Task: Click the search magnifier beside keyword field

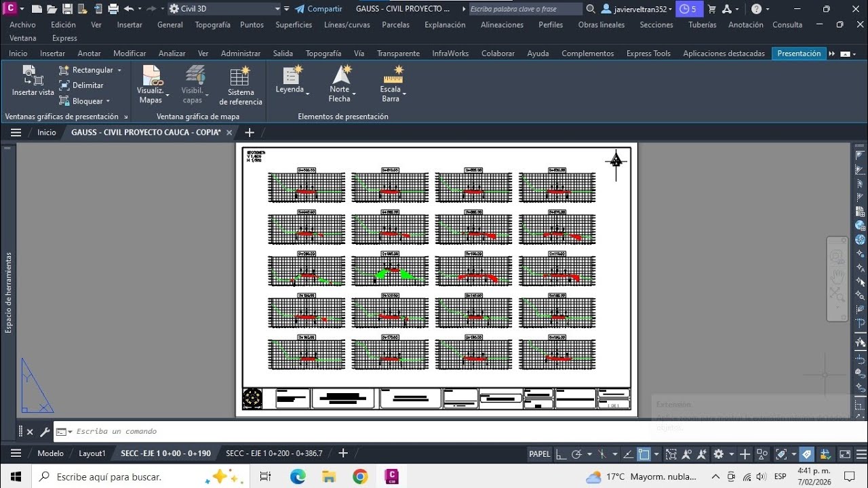Action: [591, 9]
